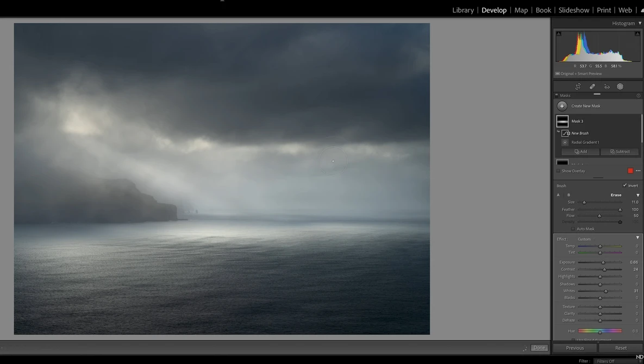Viewport: 644px width, 364px height.
Task: Toggle the shadow clipping triangle in histogram
Action: tap(559, 34)
